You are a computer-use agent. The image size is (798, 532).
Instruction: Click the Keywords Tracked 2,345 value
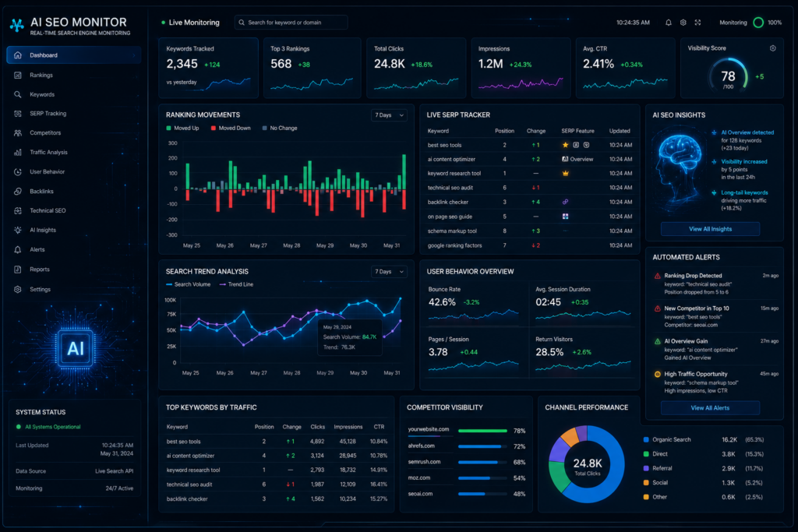182,64
